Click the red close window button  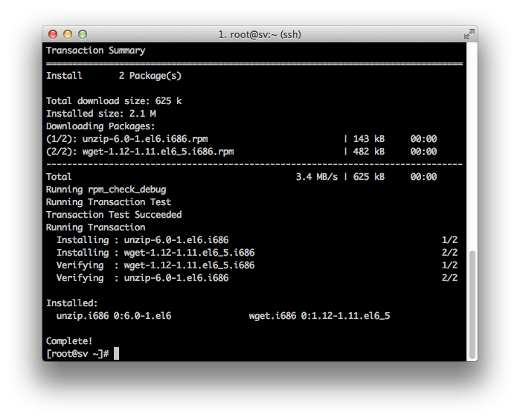53,34
